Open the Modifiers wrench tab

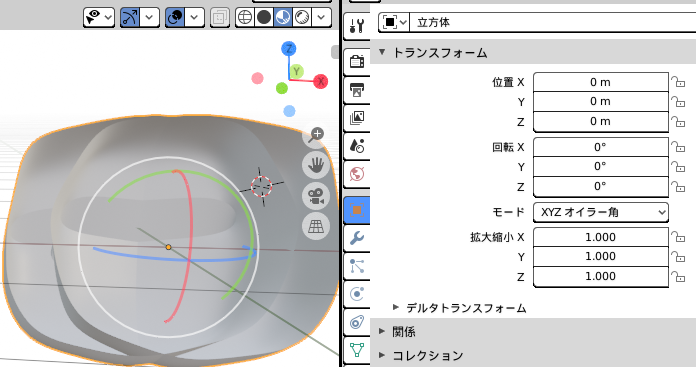tap(357, 238)
